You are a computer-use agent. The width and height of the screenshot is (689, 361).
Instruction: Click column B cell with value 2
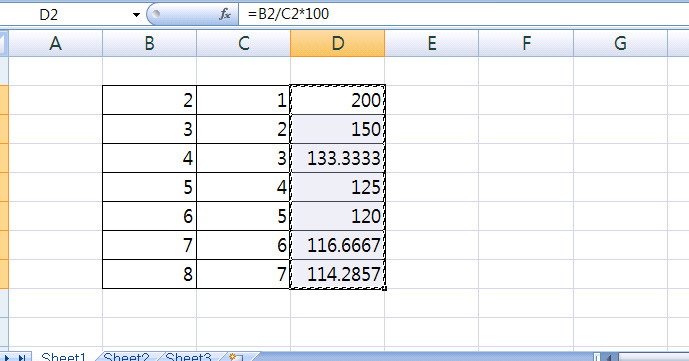149,100
